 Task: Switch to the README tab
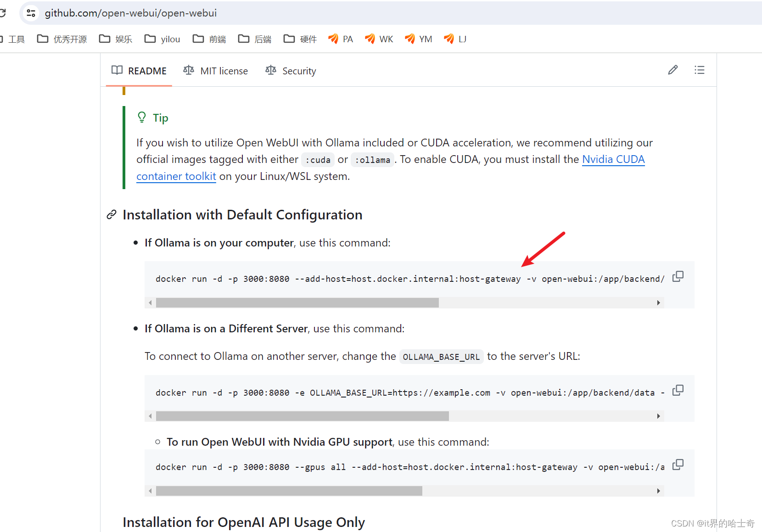coord(139,71)
